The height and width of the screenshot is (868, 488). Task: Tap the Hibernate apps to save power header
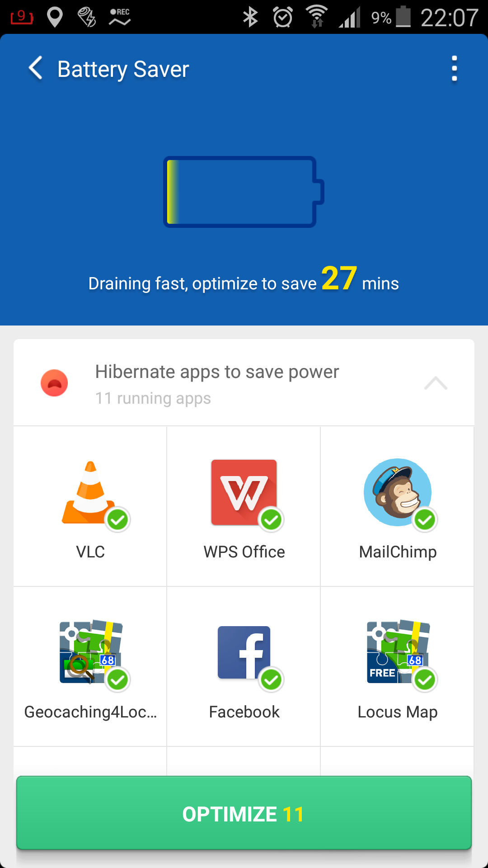217,372
